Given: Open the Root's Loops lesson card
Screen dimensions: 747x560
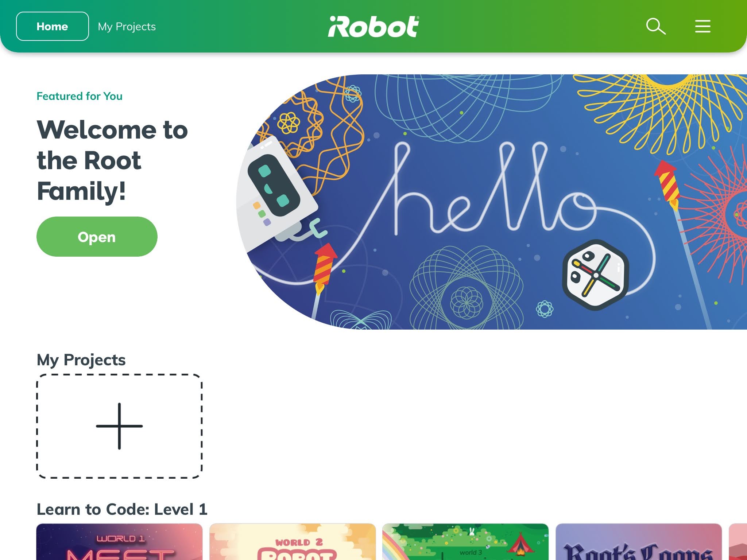Looking at the screenshot, I should 639,542.
